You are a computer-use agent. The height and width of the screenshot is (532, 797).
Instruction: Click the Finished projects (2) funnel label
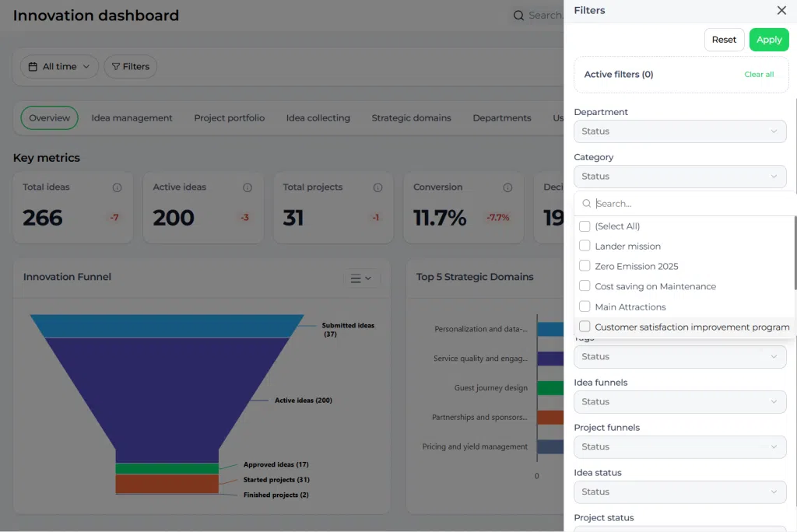276,495
